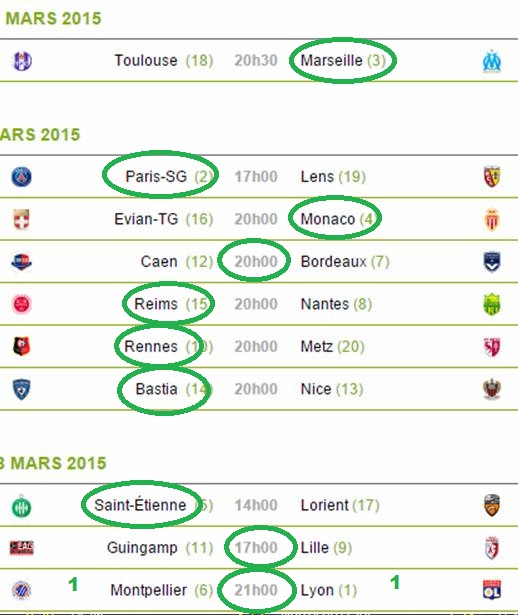This screenshot has height=615, width=518.
Task: Click the Evian-TG club crest
Action: click(x=22, y=219)
